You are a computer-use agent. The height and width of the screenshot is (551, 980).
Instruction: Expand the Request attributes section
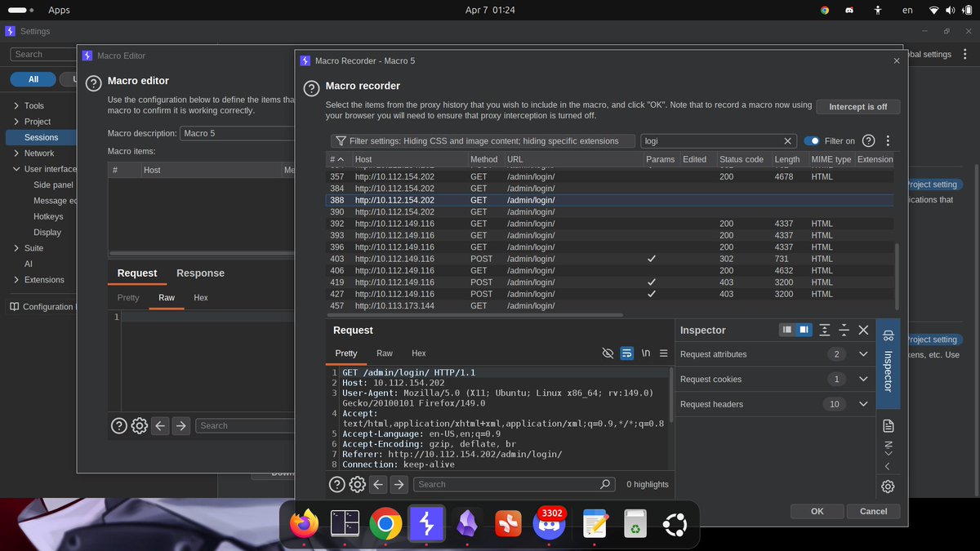point(863,354)
